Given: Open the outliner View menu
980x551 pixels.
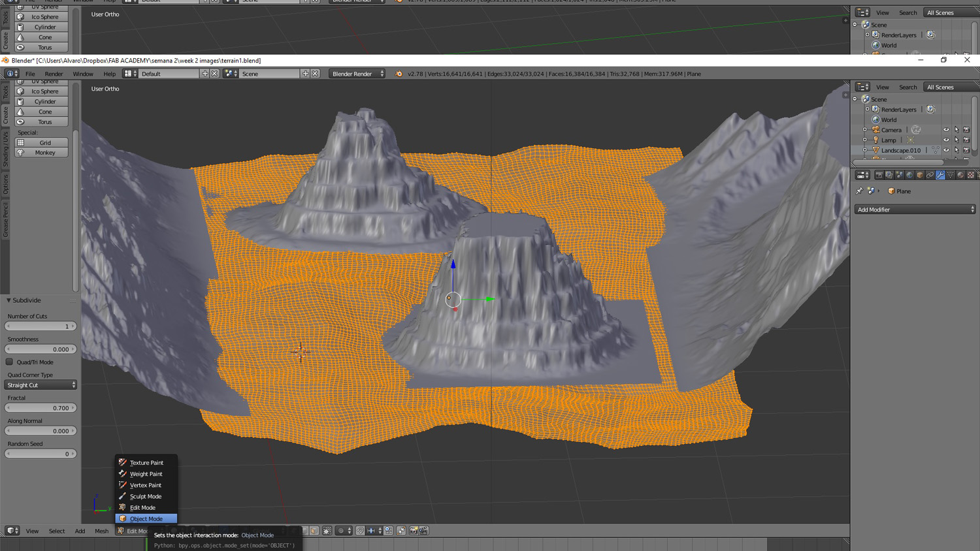Looking at the screenshot, I should click(883, 87).
